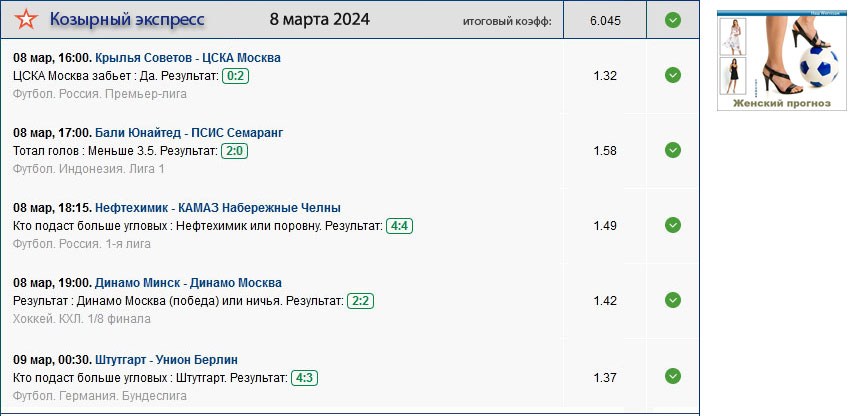Click the 4:3 result badge
Screen dimensions: 864x416
pyautogui.click(x=304, y=377)
